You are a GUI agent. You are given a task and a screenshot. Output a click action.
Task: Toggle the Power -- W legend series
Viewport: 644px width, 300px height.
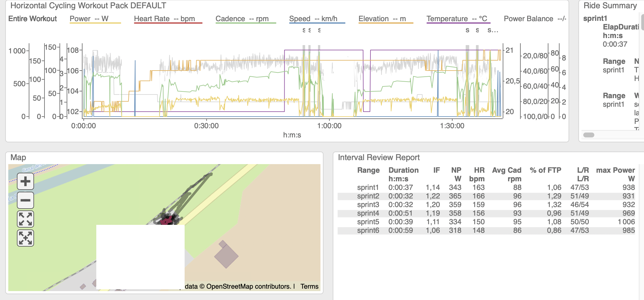click(89, 19)
